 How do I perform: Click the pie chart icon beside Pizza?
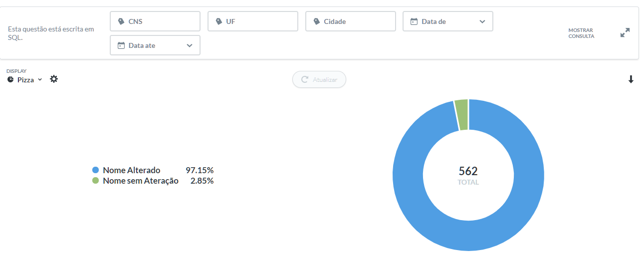pyautogui.click(x=11, y=79)
